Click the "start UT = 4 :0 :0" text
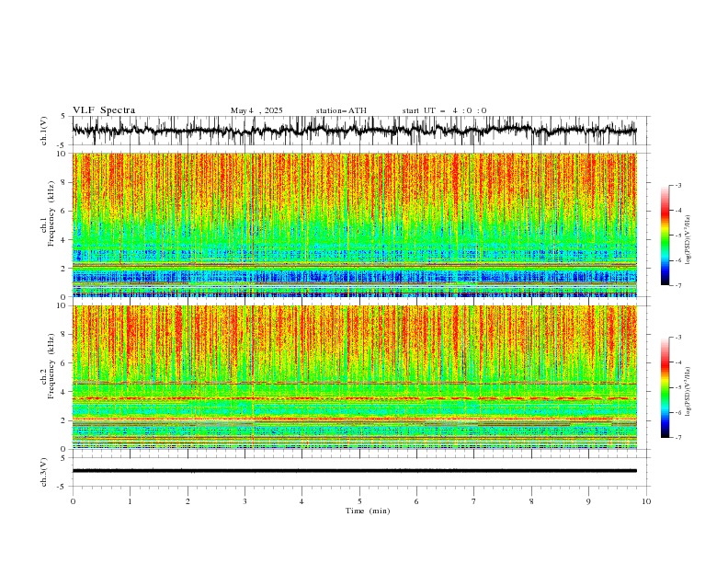 (444, 110)
